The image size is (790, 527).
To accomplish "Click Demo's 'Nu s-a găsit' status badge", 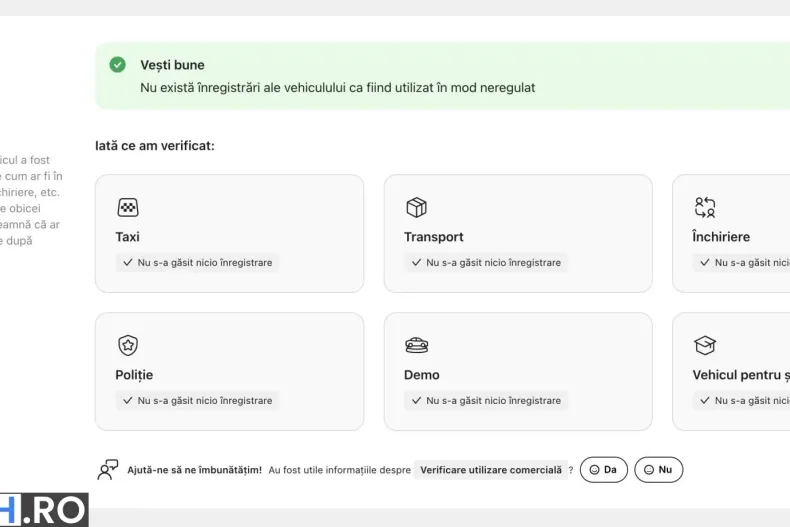I will tap(486, 401).
